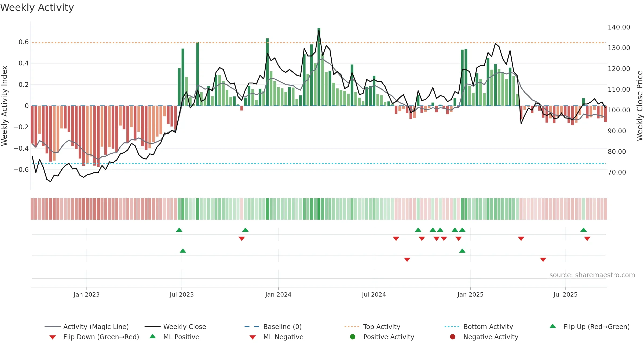
Task: Toggle the Baseline (0) legend entry
Action: (273, 327)
